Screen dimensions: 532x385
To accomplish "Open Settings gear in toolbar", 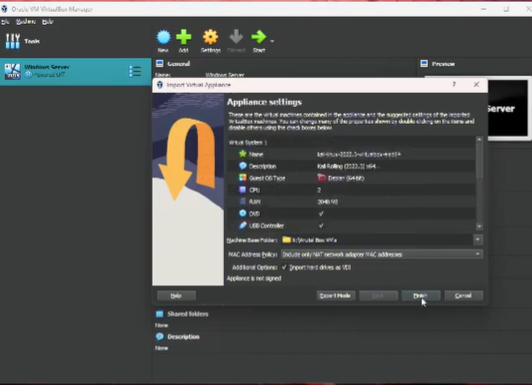I will [x=210, y=37].
